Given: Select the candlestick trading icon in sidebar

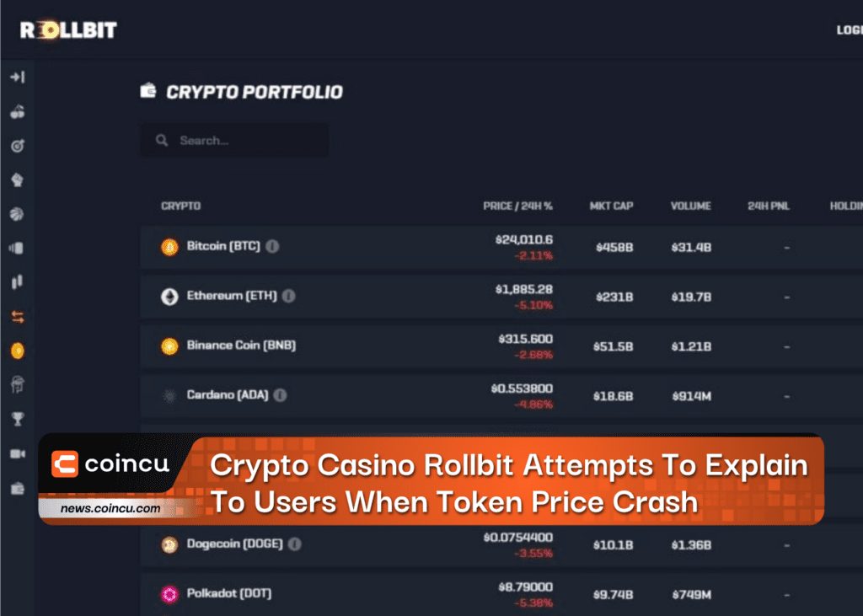Looking at the screenshot, I should click(x=17, y=282).
